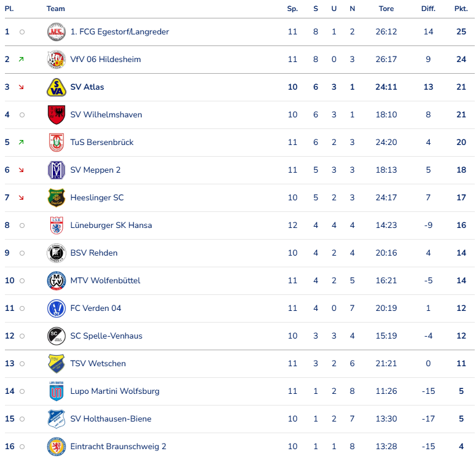Click the Eintracht Braunschweig 2 lion crest
Viewport: 476px width, 459px height.
[56, 447]
